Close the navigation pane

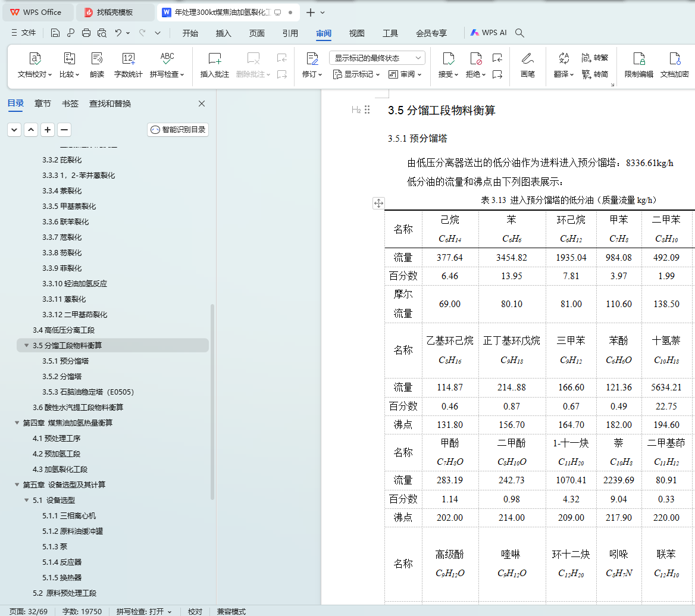click(x=202, y=104)
